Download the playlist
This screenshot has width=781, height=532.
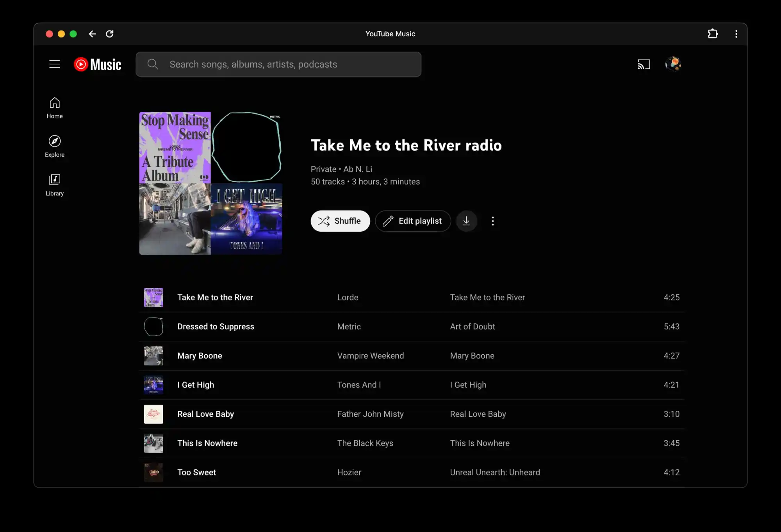pos(466,221)
